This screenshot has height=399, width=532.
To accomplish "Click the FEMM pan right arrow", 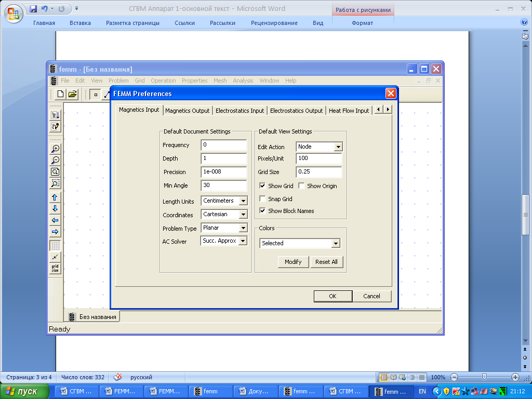I will point(55,232).
